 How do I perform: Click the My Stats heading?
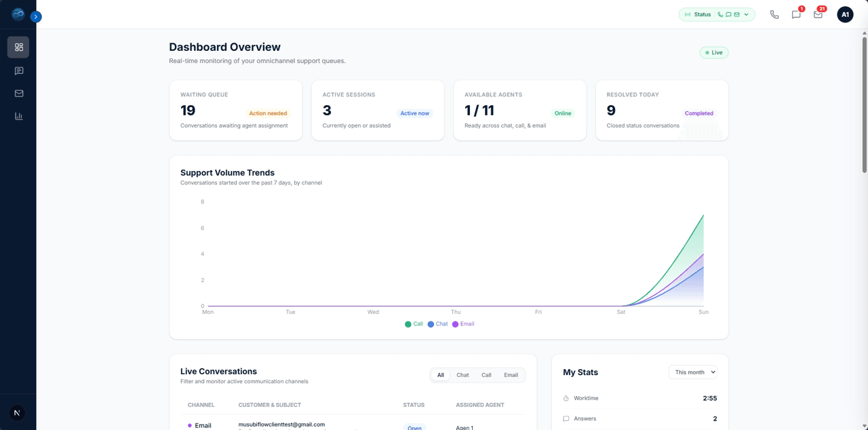(580, 372)
